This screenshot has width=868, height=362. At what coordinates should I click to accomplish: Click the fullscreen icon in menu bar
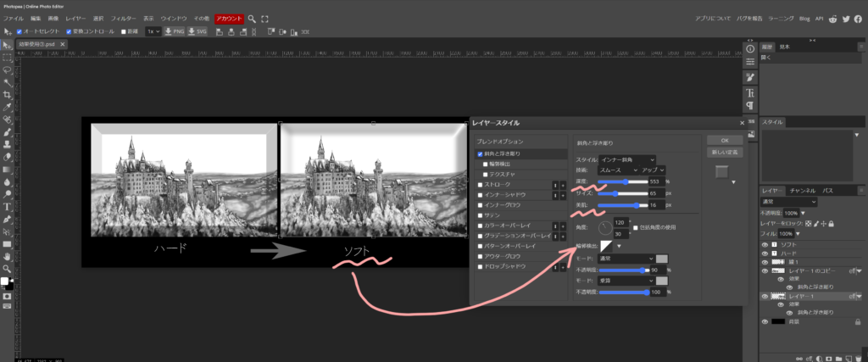click(x=265, y=18)
